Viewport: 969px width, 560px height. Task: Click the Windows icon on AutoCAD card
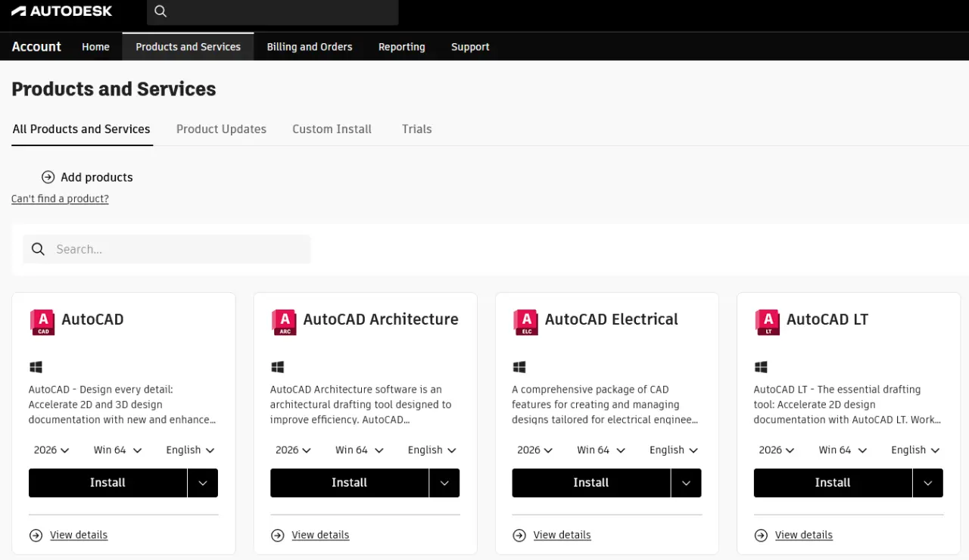point(36,367)
